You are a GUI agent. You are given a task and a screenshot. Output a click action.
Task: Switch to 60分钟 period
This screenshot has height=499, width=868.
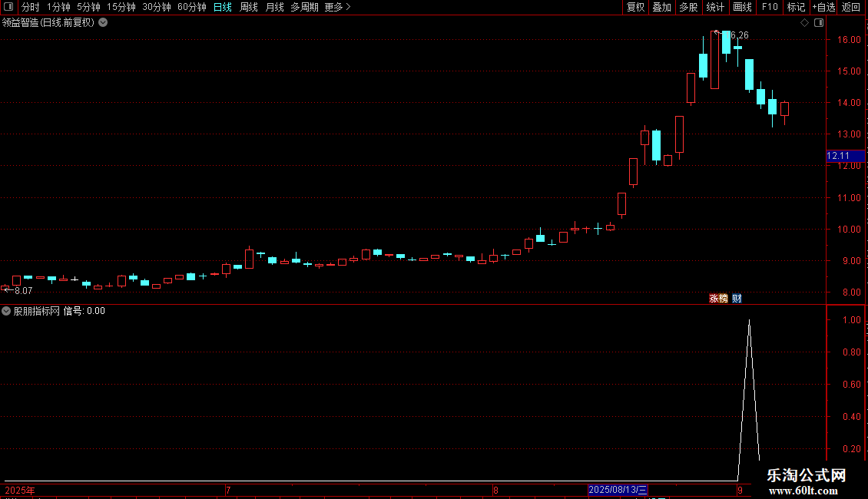click(192, 7)
